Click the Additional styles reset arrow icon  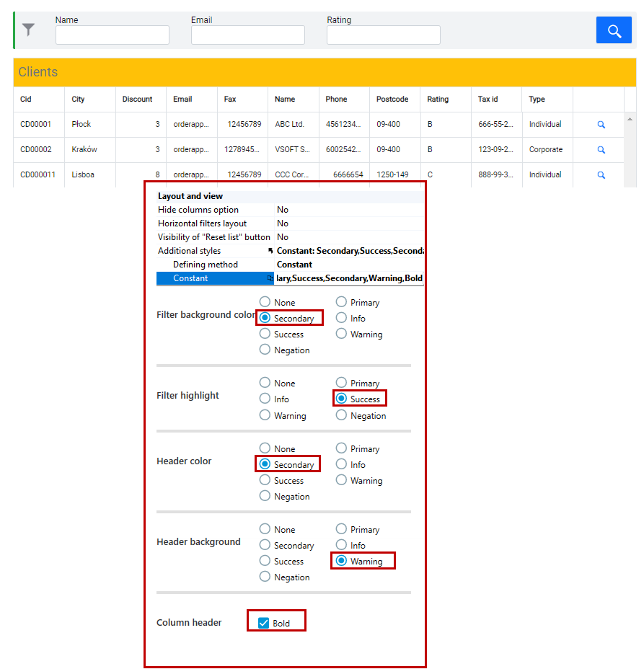[x=270, y=251]
